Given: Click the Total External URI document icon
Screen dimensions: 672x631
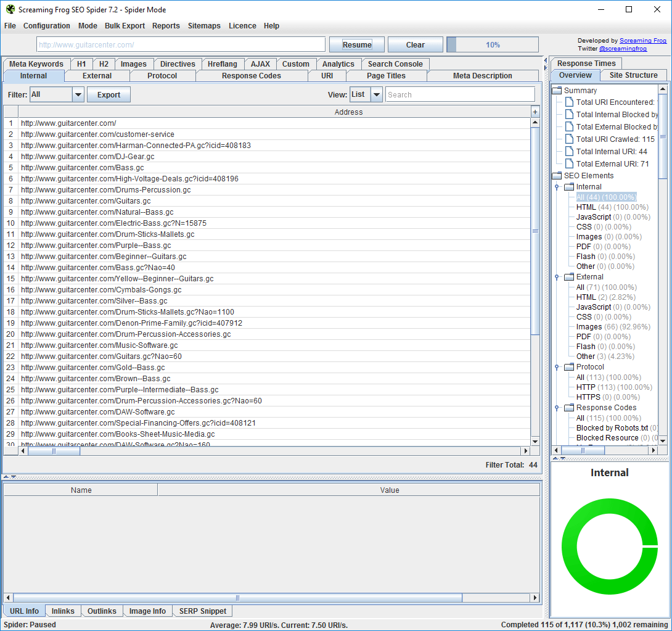Looking at the screenshot, I should point(569,163).
